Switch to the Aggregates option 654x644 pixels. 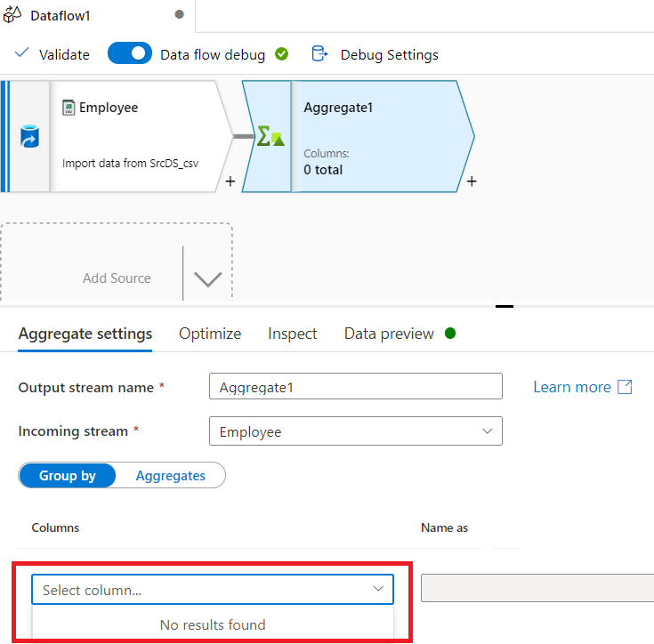[x=171, y=476]
